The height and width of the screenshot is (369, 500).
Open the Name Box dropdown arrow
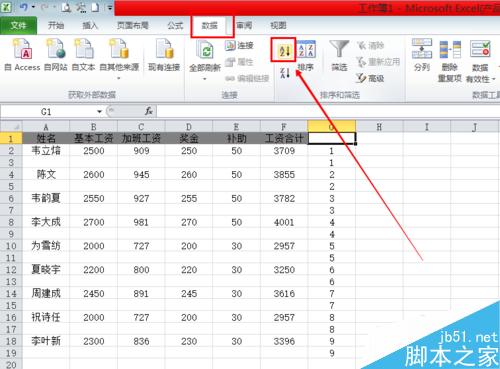99,111
